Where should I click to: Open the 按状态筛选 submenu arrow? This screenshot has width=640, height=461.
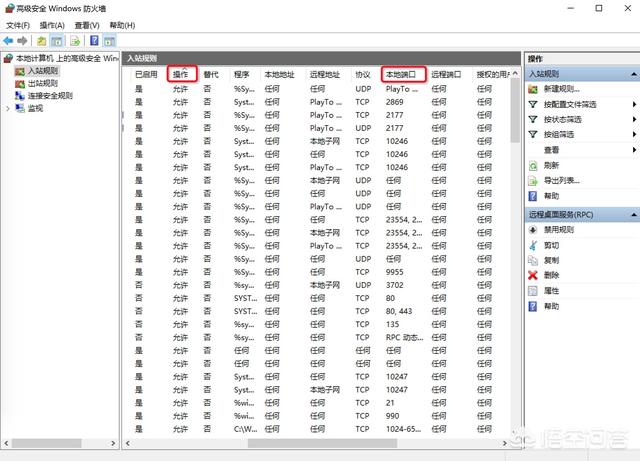pyautogui.click(x=634, y=119)
